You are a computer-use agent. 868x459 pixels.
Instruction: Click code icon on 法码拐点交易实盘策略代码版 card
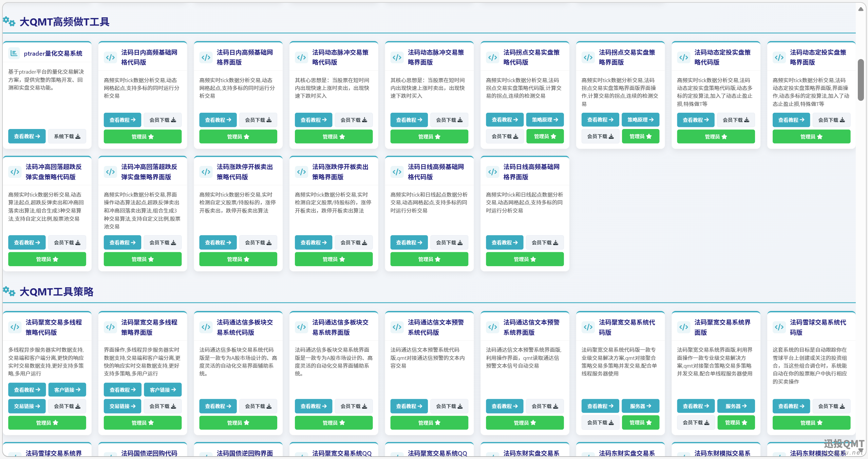pyautogui.click(x=492, y=57)
